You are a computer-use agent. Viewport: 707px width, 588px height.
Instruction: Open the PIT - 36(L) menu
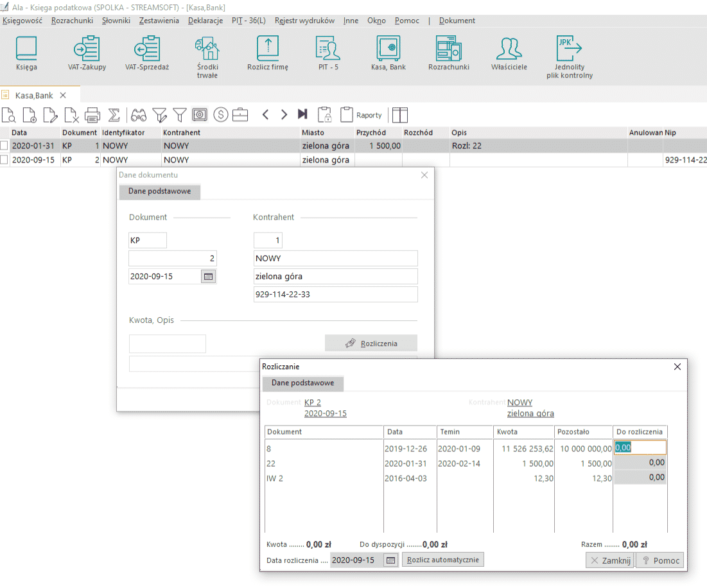249,21
